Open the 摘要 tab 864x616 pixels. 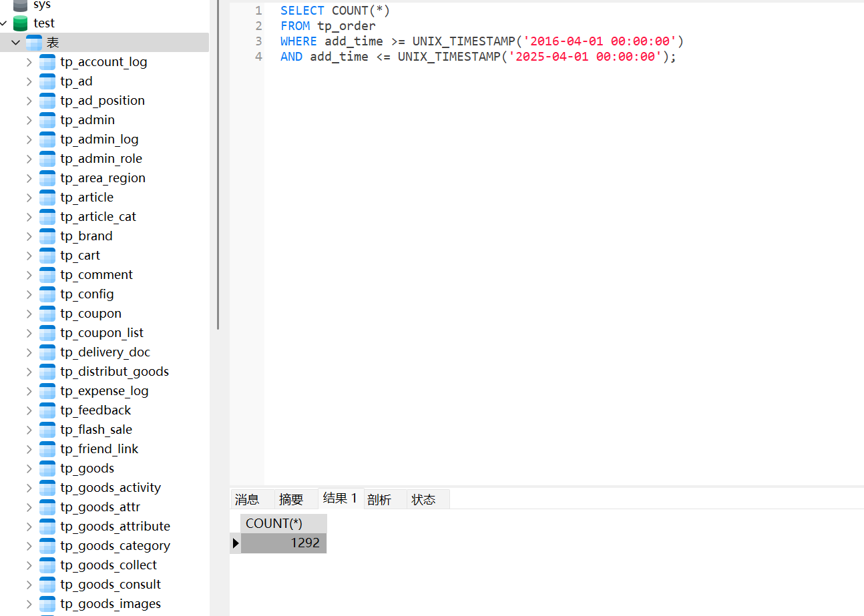[x=291, y=499]
